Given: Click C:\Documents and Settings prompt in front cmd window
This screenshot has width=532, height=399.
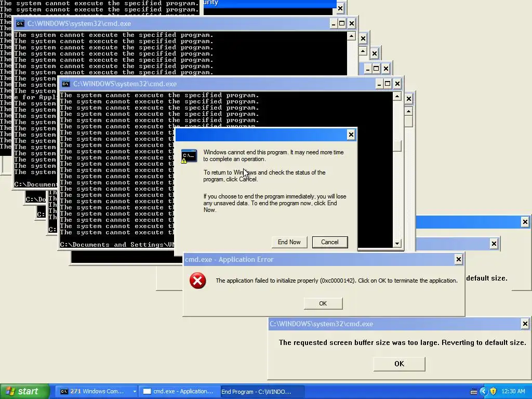Looking at the screenshot, I should point(117,245).
